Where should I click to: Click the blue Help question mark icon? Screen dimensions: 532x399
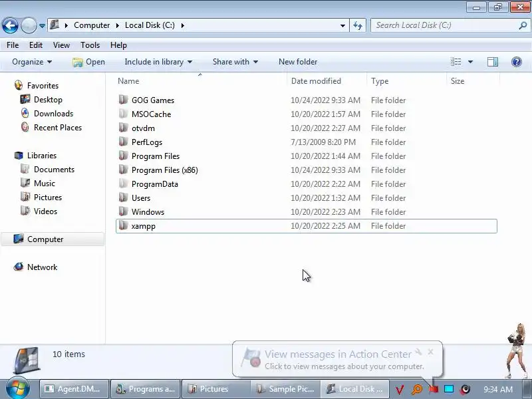click(x=517, y=62)
